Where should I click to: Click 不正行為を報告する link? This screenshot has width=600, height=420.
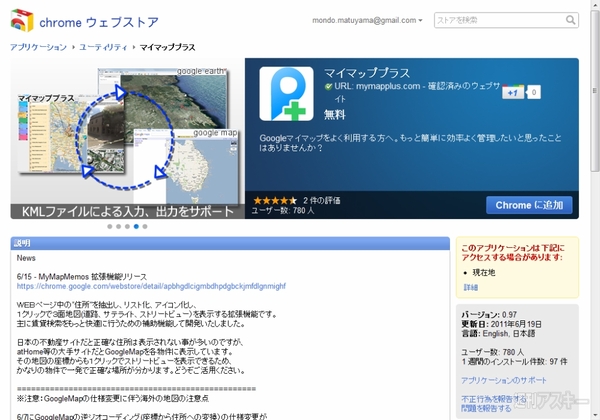(x=494, y=399)
